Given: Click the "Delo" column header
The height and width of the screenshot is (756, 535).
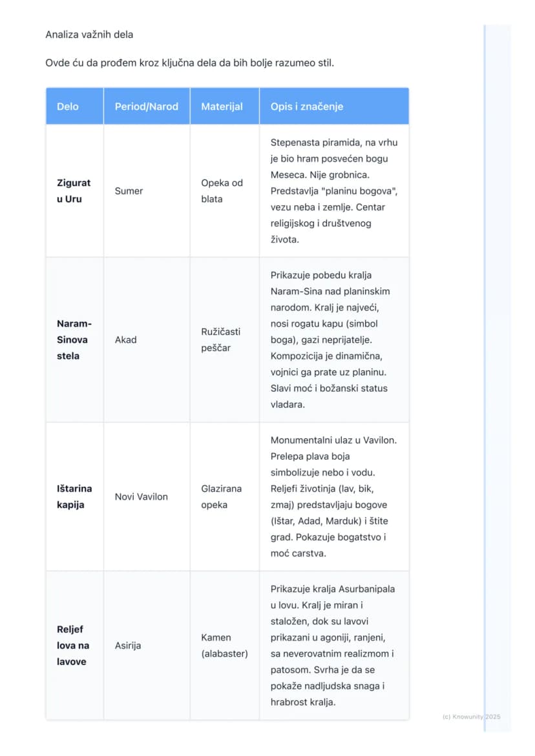Looking at the screenshot, I should pos(75,106).
